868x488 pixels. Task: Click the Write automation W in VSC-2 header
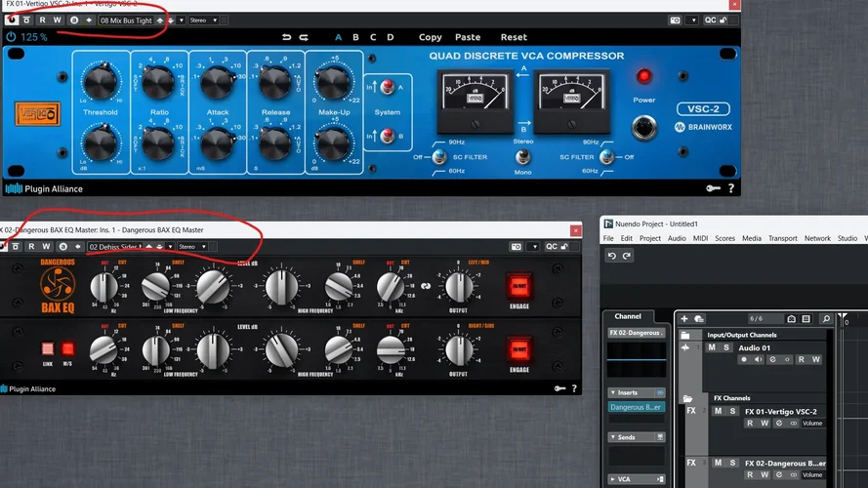[57, 20]
